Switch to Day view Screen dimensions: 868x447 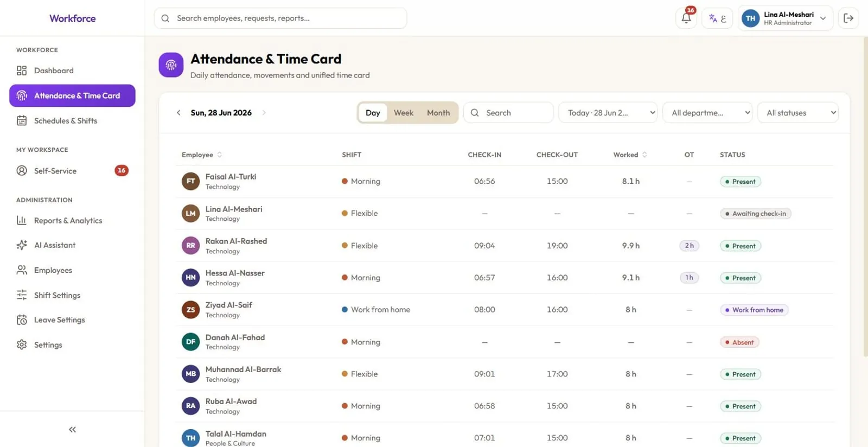tap(373, 113)
